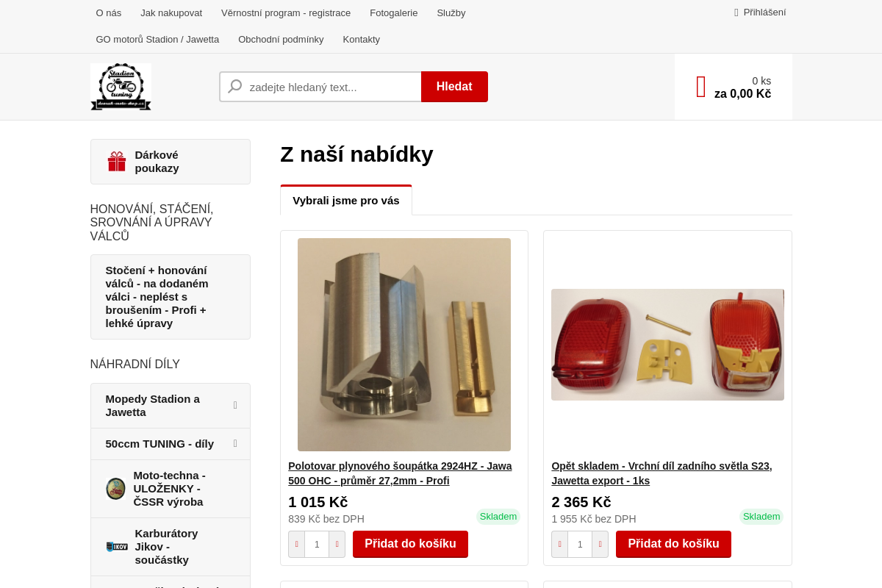The image size is (882, 588).
Task: Open Karburátory Jikov logo icon
Action: pos(117,547)
